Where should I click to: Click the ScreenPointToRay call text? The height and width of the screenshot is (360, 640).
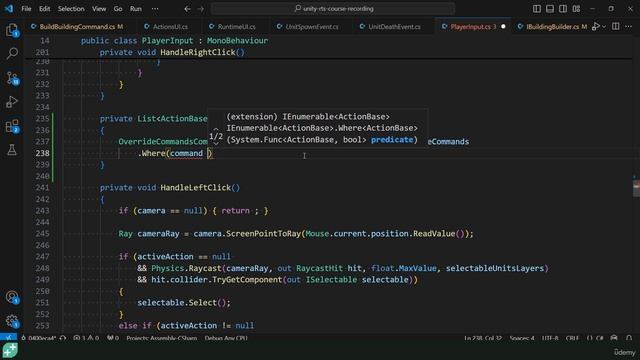point(263,234)
